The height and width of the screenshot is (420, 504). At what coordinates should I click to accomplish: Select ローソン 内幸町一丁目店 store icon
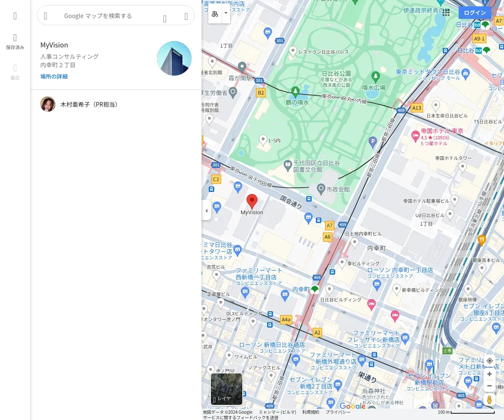click(x=377, y=285)
